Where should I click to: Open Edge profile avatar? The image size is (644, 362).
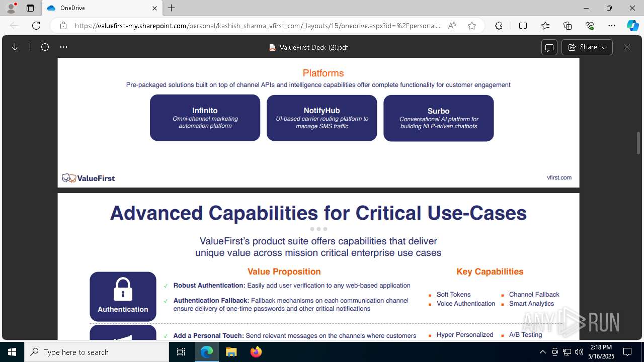[11, 8]
